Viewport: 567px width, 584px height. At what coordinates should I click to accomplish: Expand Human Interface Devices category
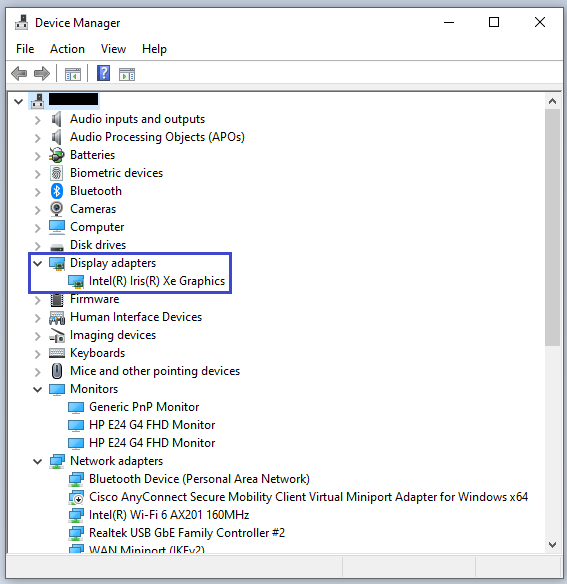click(x=37, y=318)
